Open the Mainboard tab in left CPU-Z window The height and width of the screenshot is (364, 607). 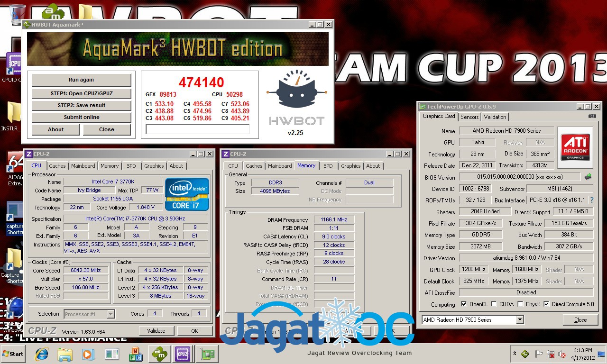point(83,166)
